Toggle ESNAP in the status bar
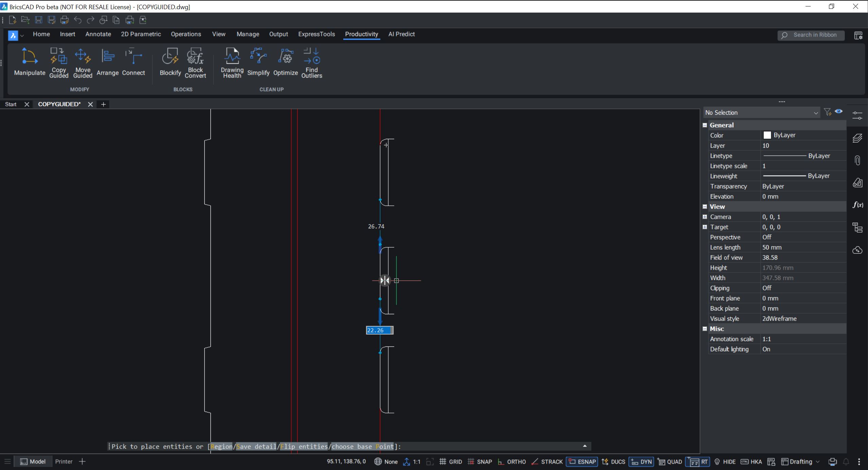 pyautogui.click(x=581, y=461)
